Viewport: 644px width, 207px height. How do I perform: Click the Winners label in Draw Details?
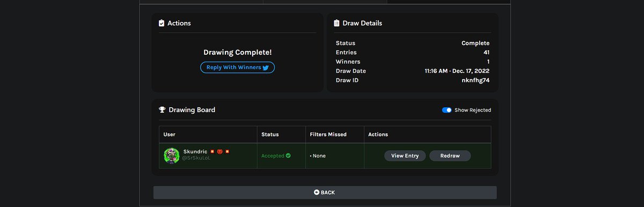[x=347, y=62]
